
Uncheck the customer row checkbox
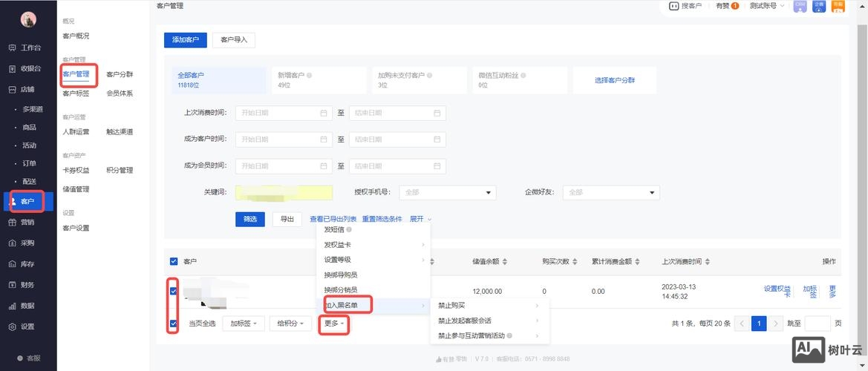pyautogui.click(x=174, y=291)
